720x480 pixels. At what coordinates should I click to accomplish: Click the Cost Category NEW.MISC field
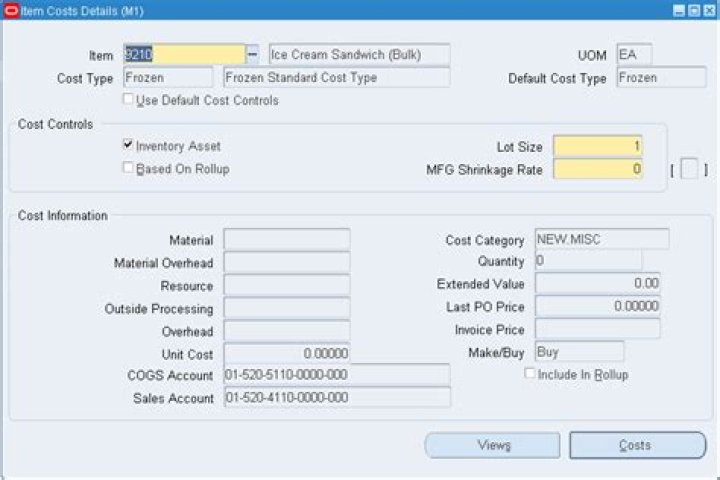coord(602,239)
